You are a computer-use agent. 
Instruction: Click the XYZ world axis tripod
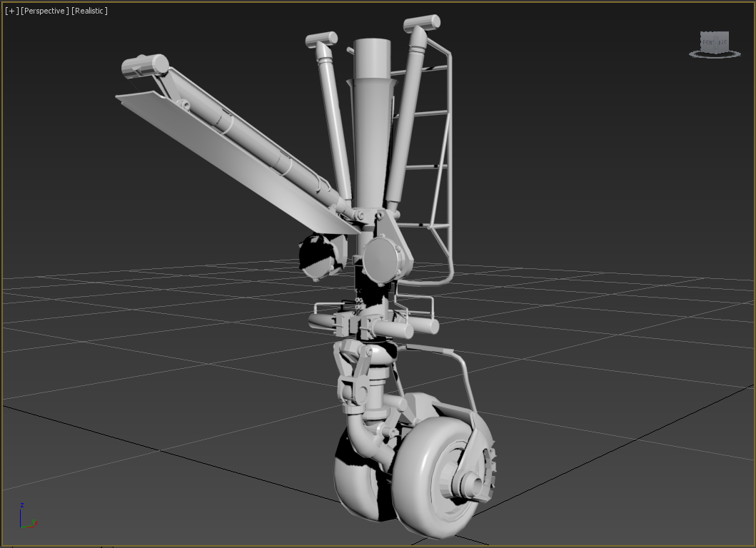pyautogui.click(x=26, y=519)
